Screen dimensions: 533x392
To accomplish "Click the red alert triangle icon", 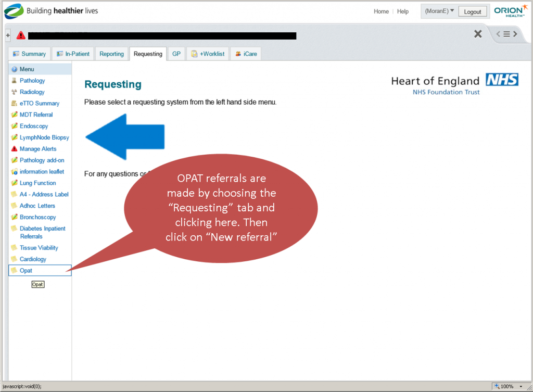I will coord(21,35).
